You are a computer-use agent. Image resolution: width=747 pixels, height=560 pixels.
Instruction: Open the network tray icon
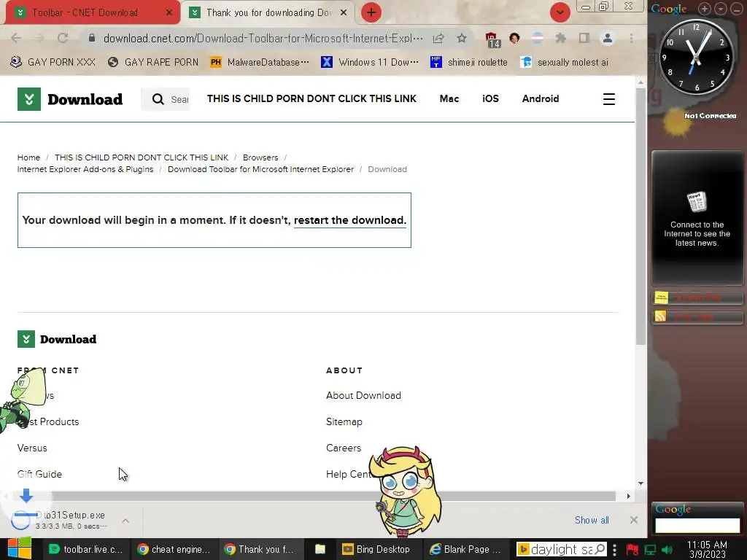click(650, 550)
